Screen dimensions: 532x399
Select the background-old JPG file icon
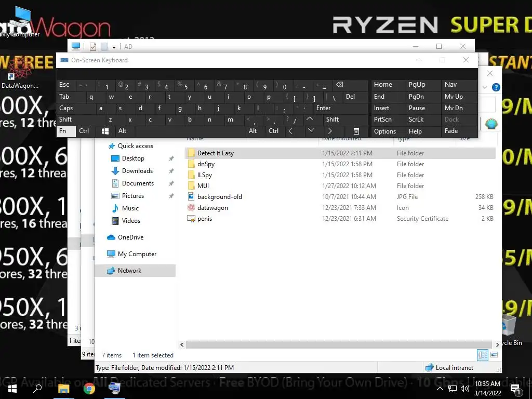[x=191, y=196]
